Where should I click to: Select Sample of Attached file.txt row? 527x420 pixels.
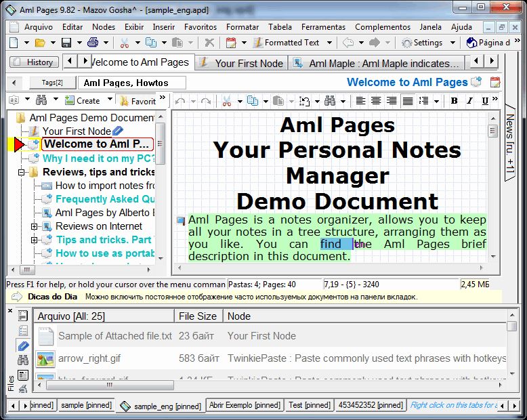tap(271, 336)
